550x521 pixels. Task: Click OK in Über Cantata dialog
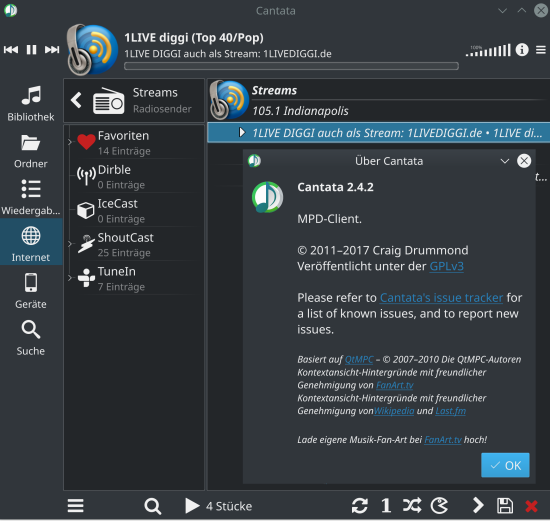point(505,465)
